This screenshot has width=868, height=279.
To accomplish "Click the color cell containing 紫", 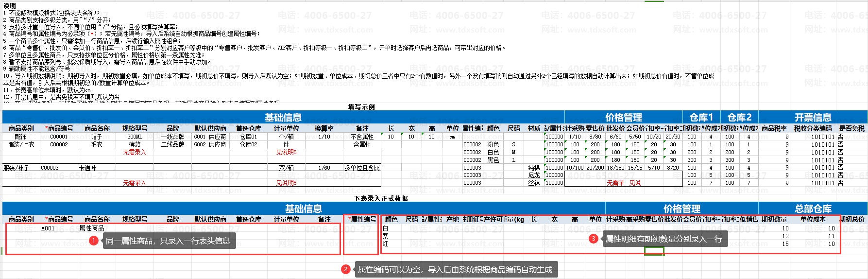I will (x=386, y=236).
